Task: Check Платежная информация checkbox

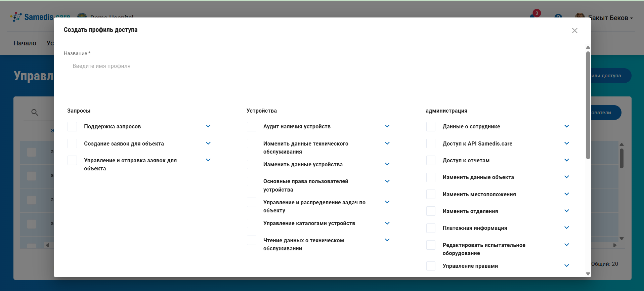Action: (x=431, y=228)
